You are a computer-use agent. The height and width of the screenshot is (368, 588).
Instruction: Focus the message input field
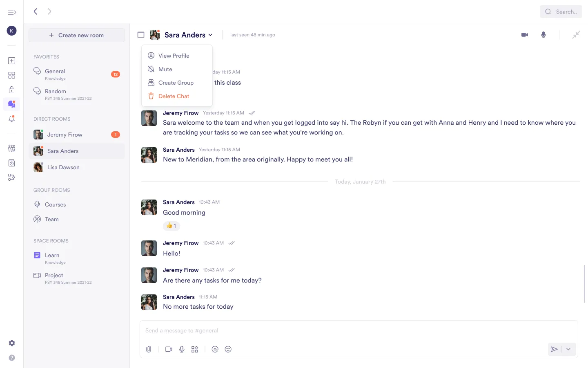pyautogui.click(x=359, y=330)
